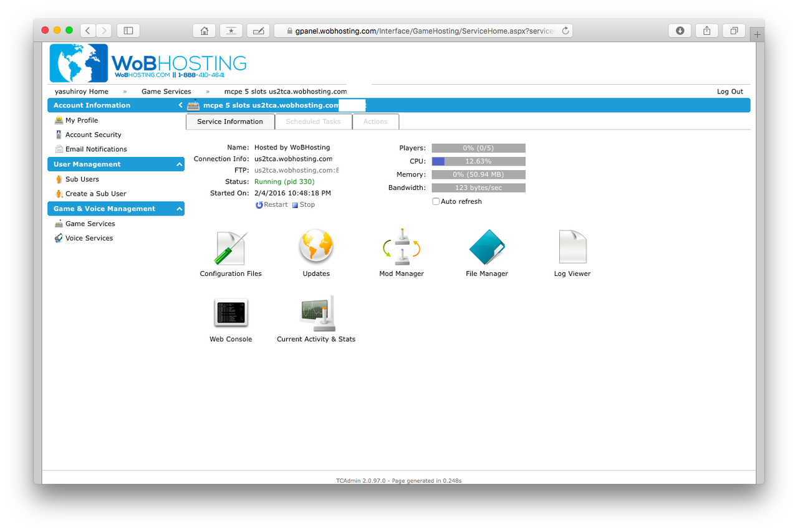This screenshot has height=532, width=798.
Task: Click the Log Out link
Action: pos(730,92)
